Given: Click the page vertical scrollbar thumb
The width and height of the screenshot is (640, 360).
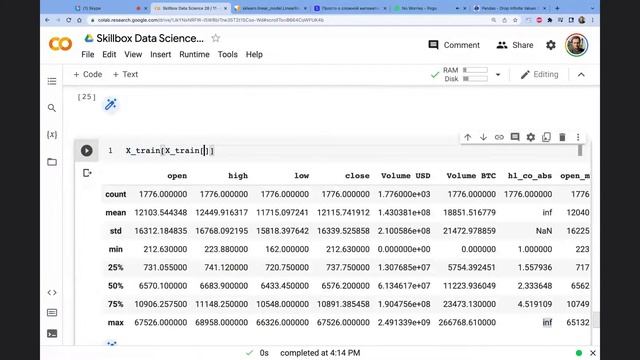Looking at the screenshot, I should pos(596,320).
